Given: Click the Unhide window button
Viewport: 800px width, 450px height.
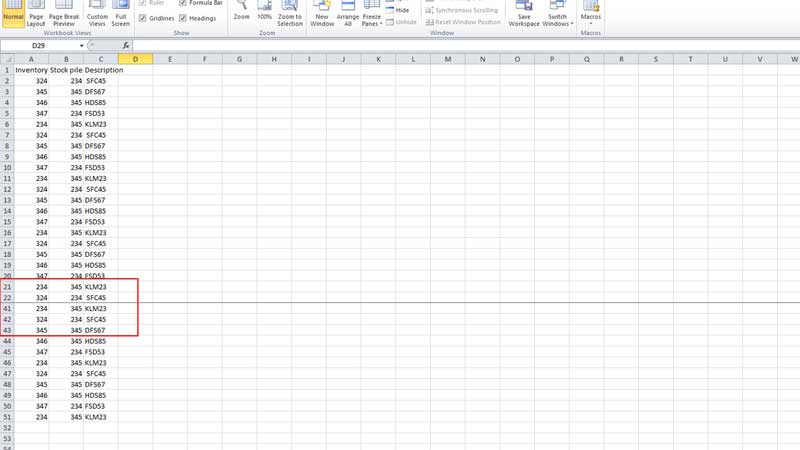Looking at the screenshot, I should click(401, 22).
